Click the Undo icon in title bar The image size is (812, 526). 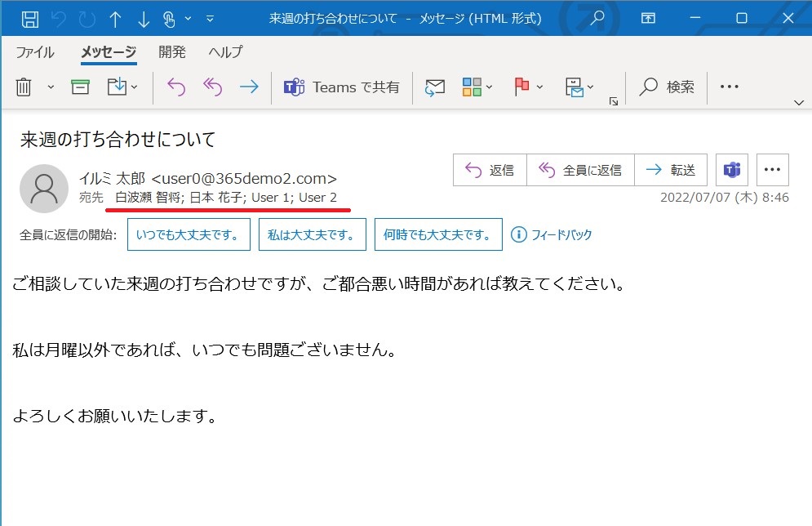(59, 19)
